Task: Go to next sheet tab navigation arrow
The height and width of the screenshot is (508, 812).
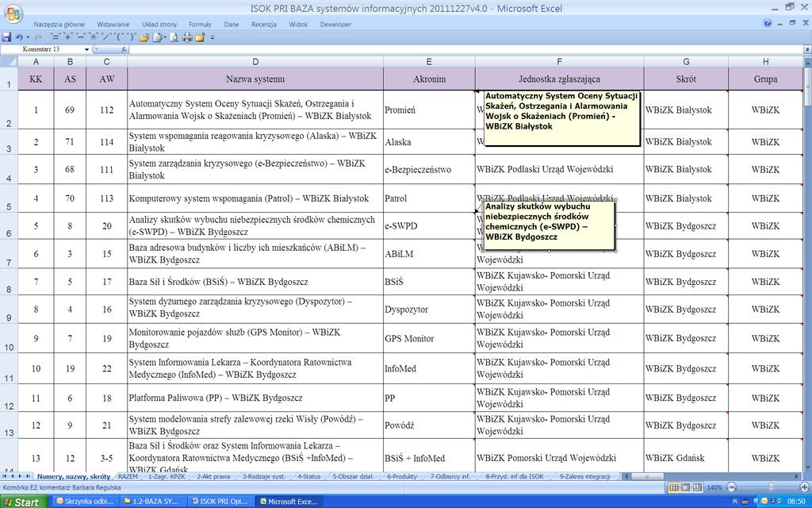Action: 20,476
